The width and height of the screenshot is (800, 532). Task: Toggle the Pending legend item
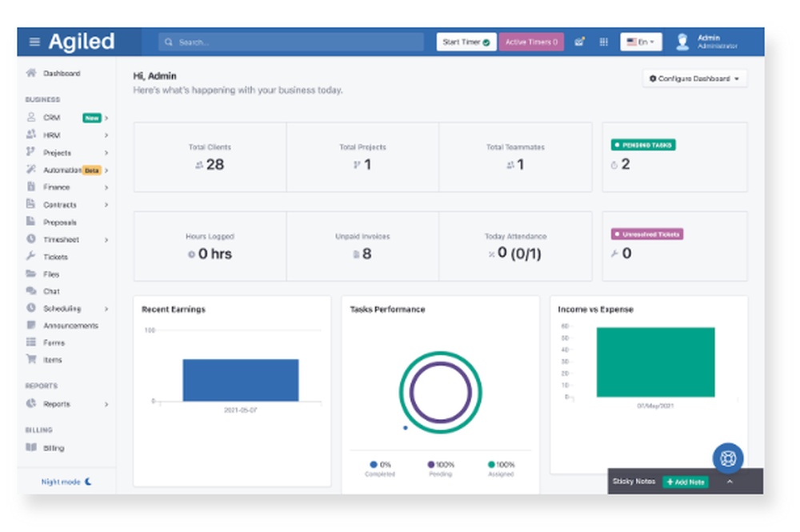(x=440, y=468)
